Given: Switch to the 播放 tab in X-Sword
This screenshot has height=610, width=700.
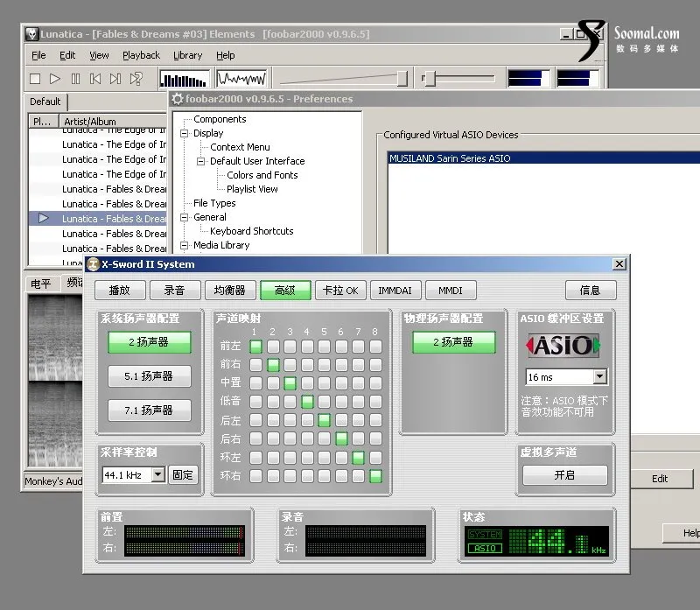Looking at the screenshot, I should (x=120, y=291).
